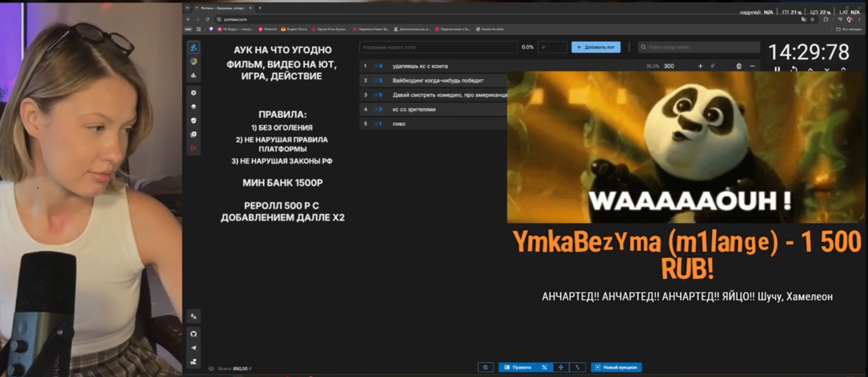
Task: Open the VK Видео bookmark
Action: [235, 29]
